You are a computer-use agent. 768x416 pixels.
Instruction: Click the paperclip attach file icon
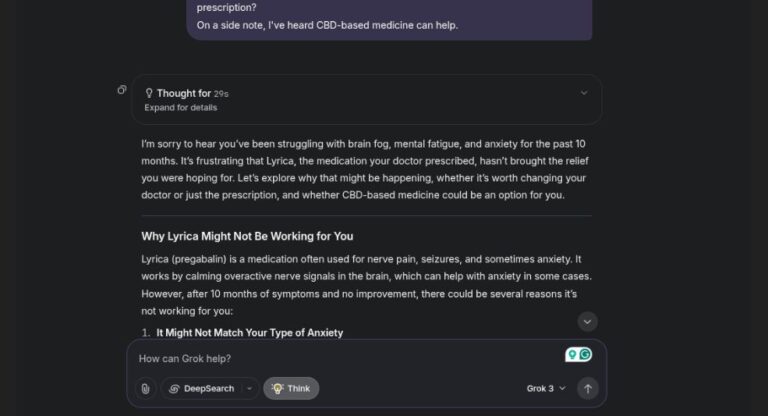[x=145, y=389]
